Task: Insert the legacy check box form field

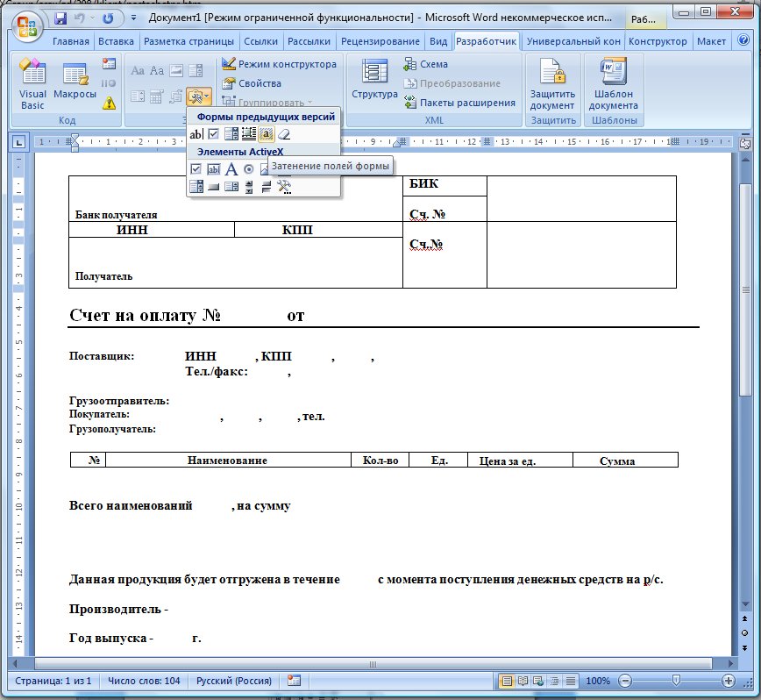Action: (213, 134)
